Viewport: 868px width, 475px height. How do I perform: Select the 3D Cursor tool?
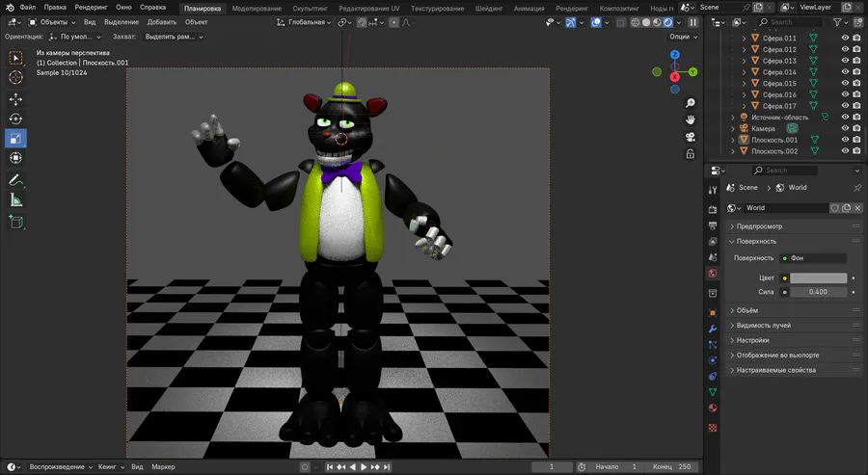pyautogui.click(x=15, y=78)
